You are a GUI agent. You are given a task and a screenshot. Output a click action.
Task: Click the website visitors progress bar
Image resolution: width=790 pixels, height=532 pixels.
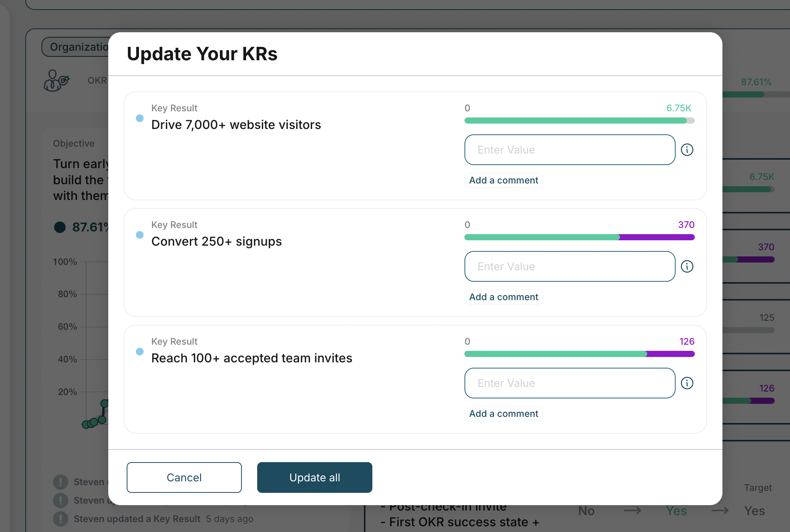coord(579,121)
